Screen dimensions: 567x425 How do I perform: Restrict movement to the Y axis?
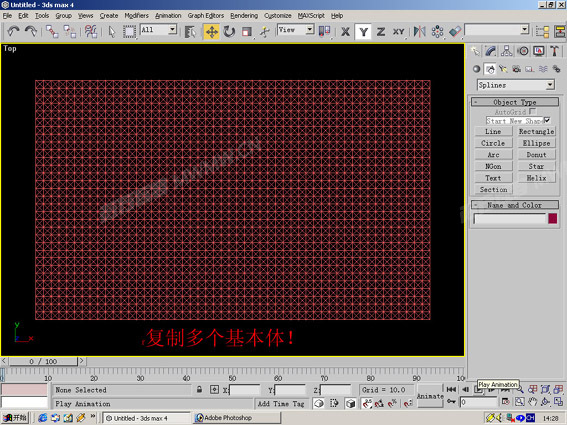(x=363, y=32)
